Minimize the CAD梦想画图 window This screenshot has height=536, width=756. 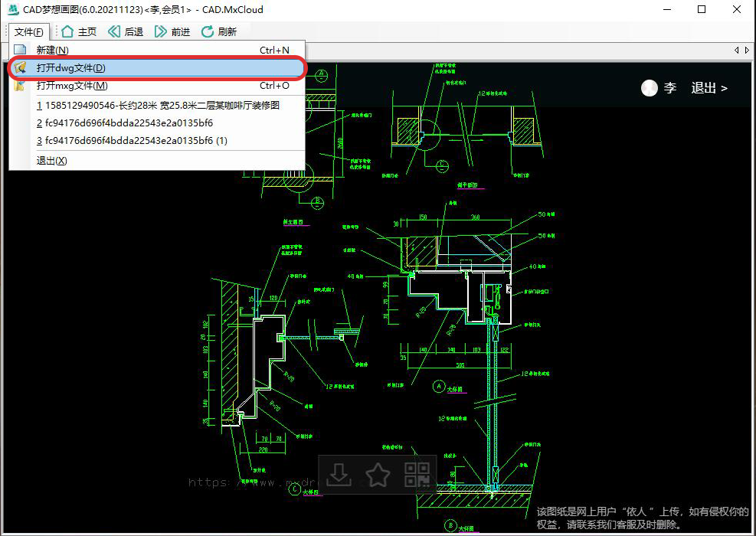click(667, 10)
